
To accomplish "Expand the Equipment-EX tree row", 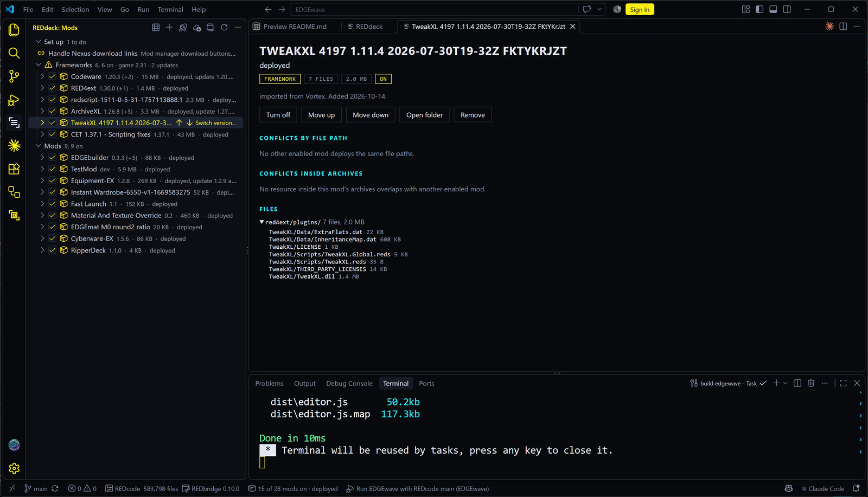I will [42, 180].
